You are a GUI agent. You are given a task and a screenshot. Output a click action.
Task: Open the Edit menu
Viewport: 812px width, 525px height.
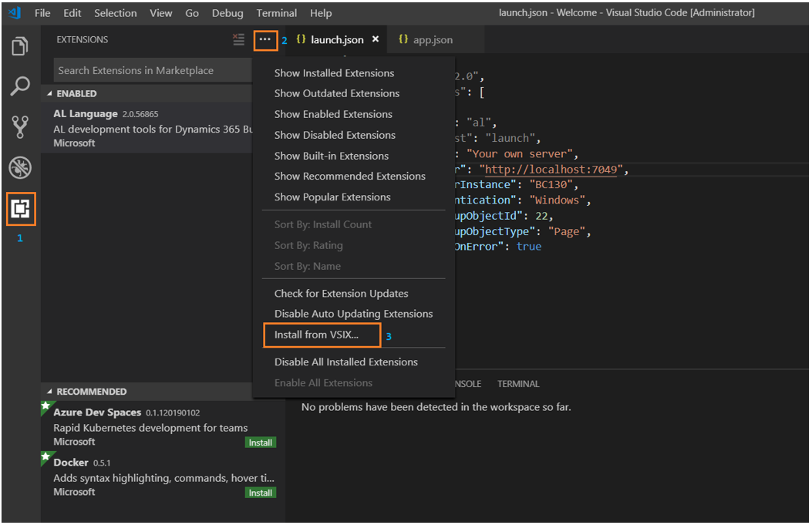tap(72, 13)
